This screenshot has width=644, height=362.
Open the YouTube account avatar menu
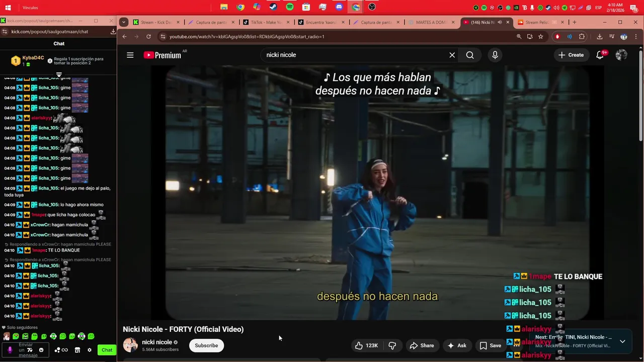[621, 55]
